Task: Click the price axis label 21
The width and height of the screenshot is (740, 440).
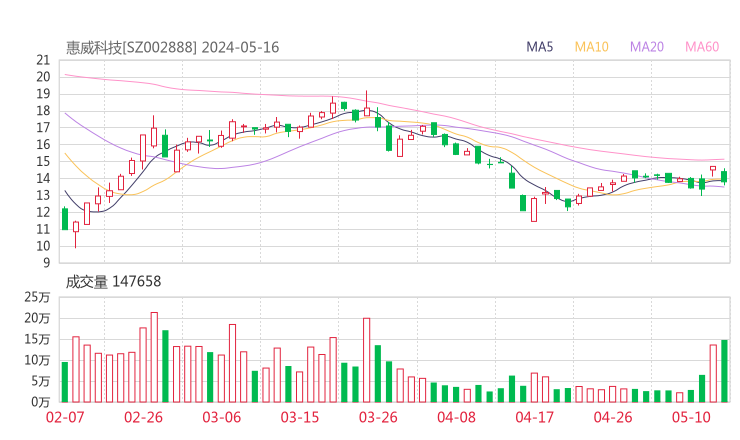Action: (43, 60)
